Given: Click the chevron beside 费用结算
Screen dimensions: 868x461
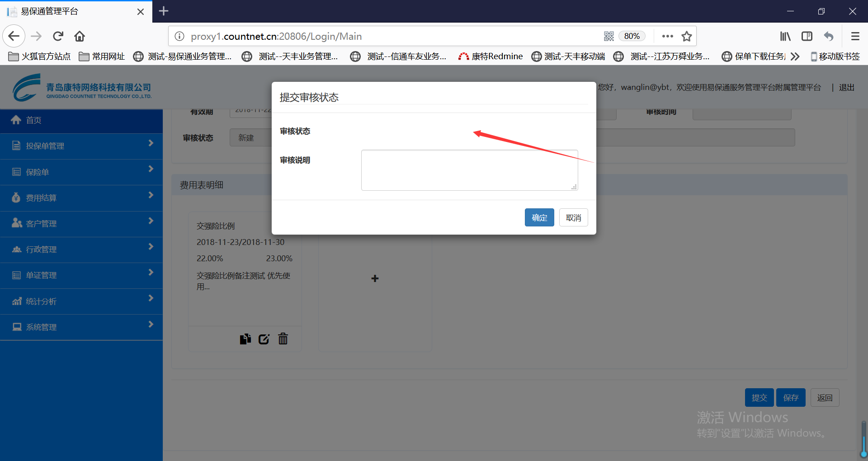Looking at the screenshot, I should coord(151,195).
